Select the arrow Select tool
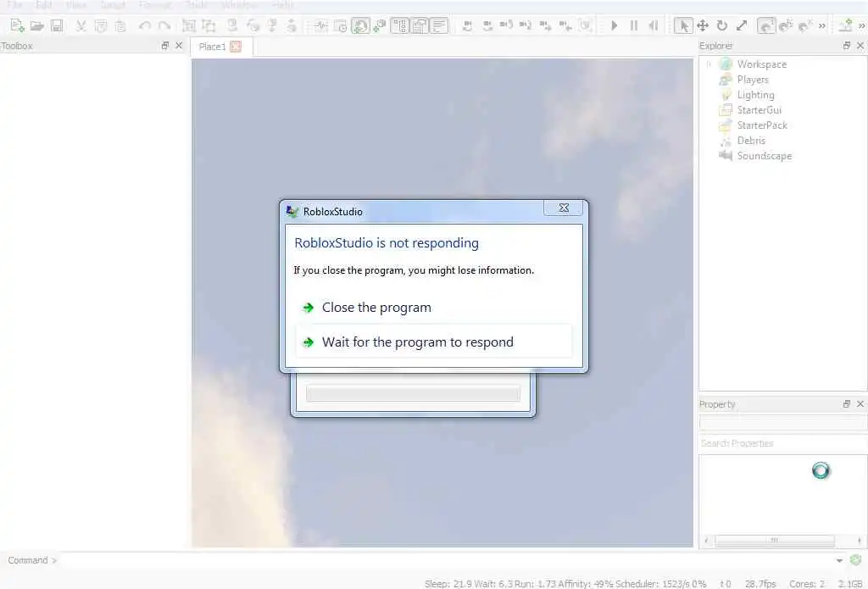The image size is (868, 589). [x=683, y=25]
